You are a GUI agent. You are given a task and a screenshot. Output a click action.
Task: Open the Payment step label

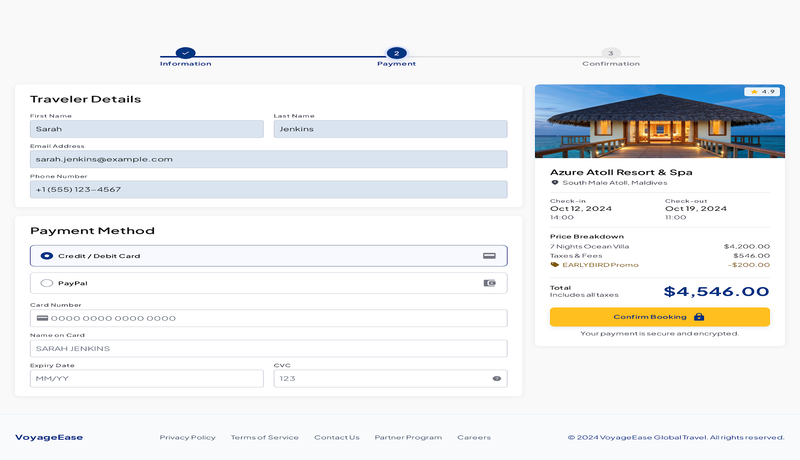[x=396, y=64]
